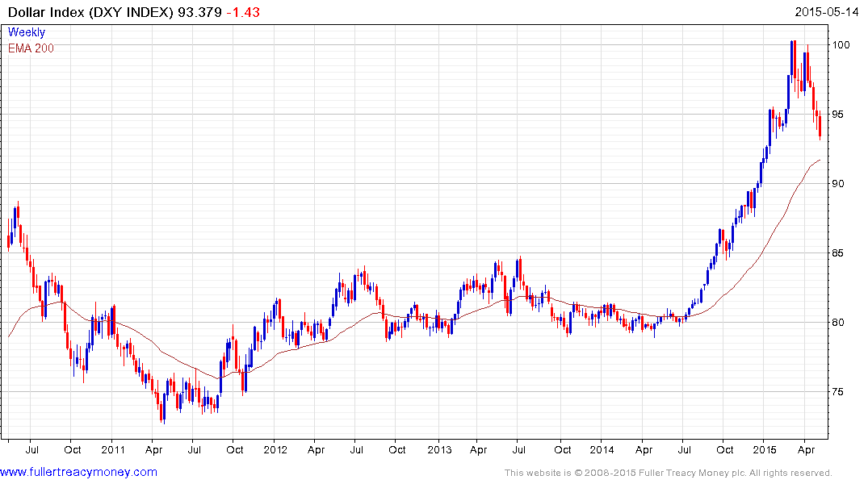Click the www.fullertreacymoney.com link
Image resolution: width=868 pixels, height=484 pixels.
click(x=78, y=472)
